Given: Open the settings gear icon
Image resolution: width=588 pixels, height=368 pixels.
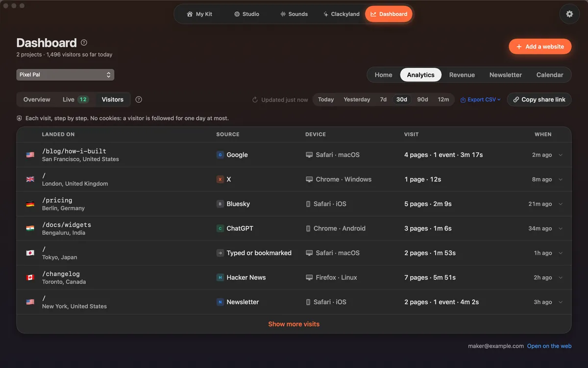Looking at the screenshot, I should coord(569,14).
